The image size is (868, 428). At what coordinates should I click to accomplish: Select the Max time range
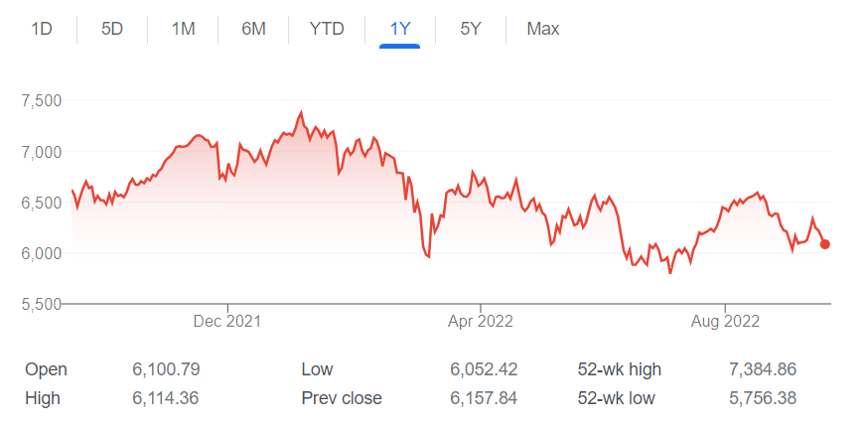[543, 29]
